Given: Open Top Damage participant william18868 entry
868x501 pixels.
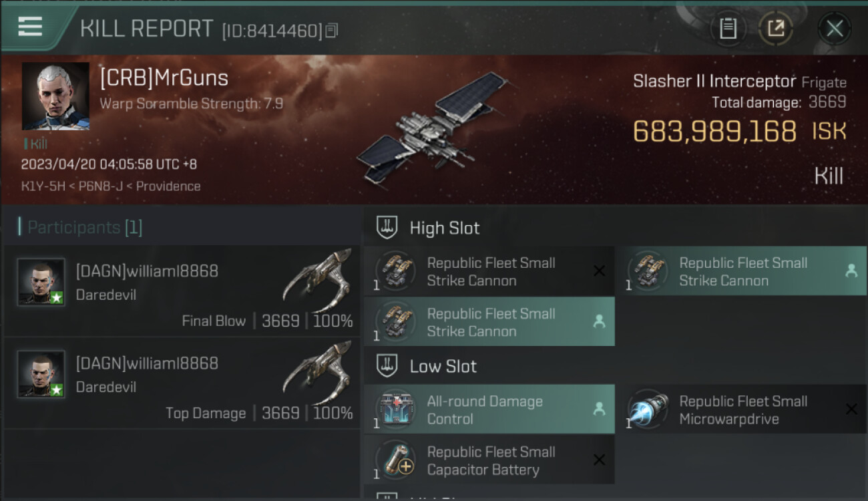Looking at the screenshot, I should [x=182, y=383].
